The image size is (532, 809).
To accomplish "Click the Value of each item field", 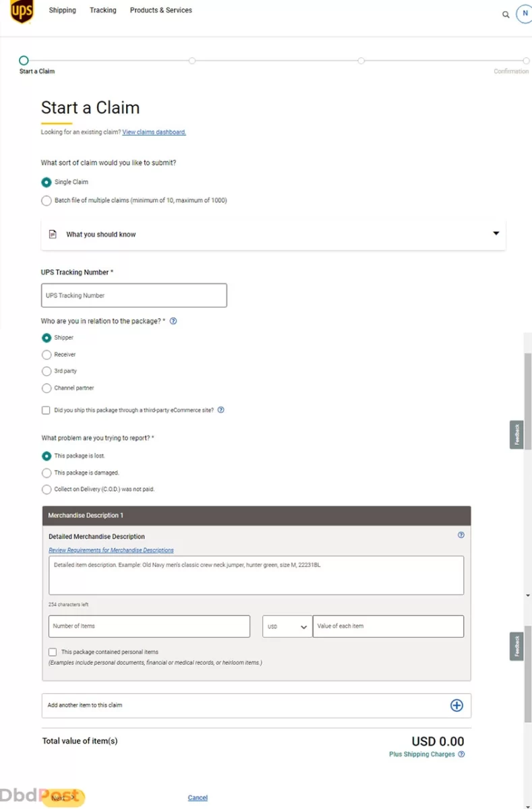I will click(388, 626).
